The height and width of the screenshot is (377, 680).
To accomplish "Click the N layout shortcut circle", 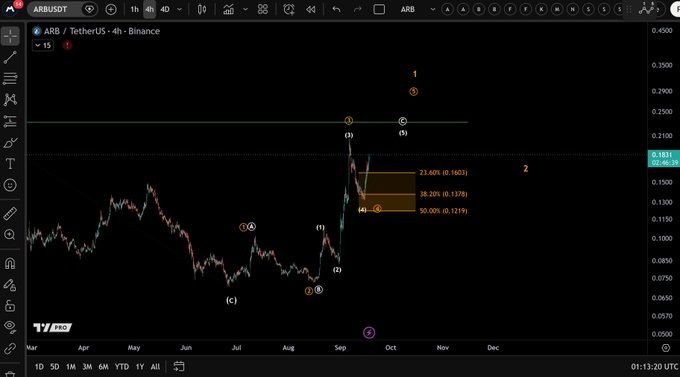I will click(x=572, y=9).
